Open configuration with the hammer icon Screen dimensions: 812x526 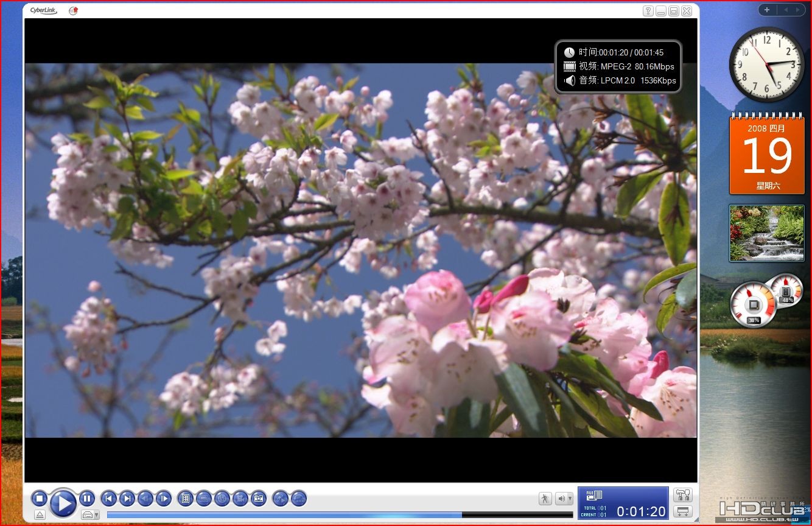(683, 495)
